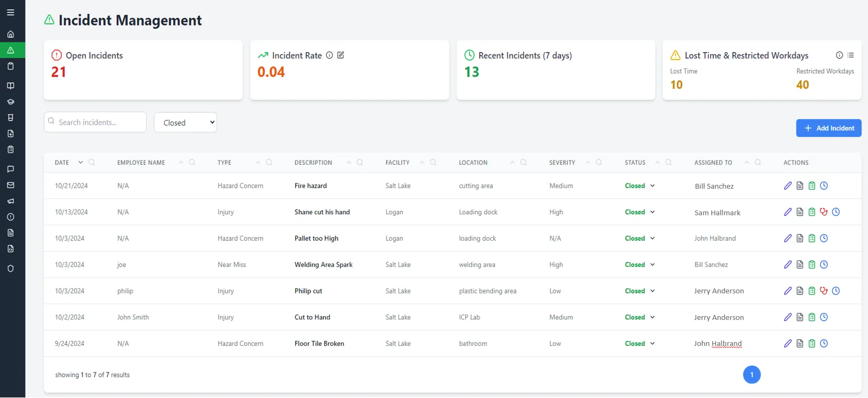Open the Closed status filter dropdown
The width and height of the screenshot is (868, 398).
[x=186, y=123]
